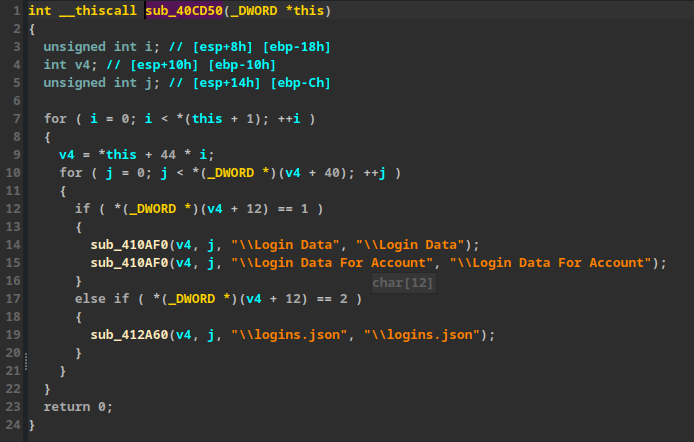Viewport: 694px width, 442px height.
Task: Click the else keyword on line 17
Action: (x=90, y=299)
